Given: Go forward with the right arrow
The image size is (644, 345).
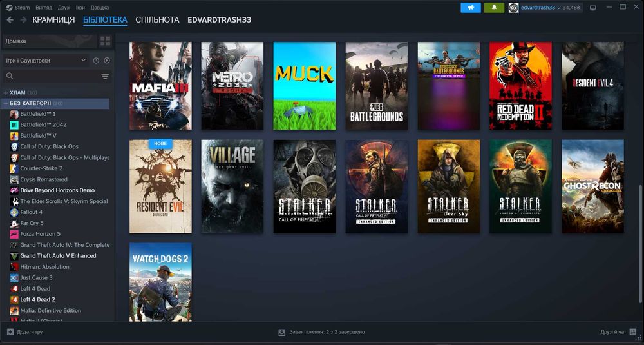Looking at the screenshot, I should (x=23, y=20).
